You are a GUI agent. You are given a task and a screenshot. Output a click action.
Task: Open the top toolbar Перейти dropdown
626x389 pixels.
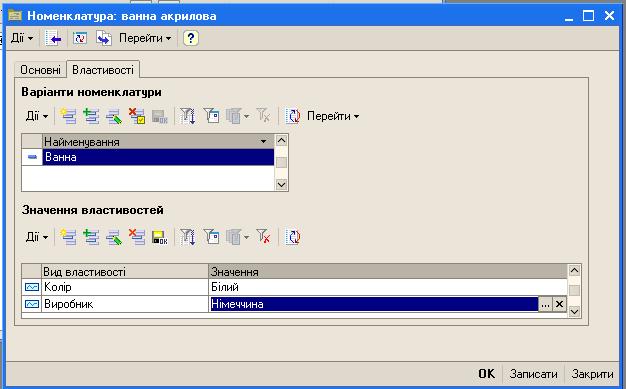pos(145,38)
